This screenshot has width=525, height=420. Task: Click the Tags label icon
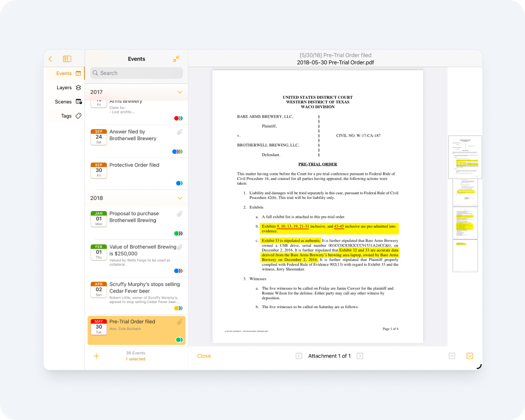click(x=78, y=116)
